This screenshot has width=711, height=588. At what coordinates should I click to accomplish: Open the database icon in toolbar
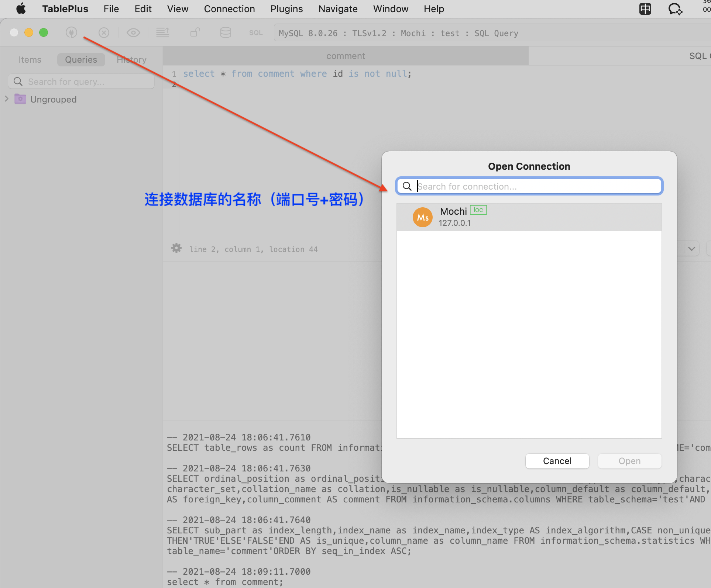(x=226, y=32)
